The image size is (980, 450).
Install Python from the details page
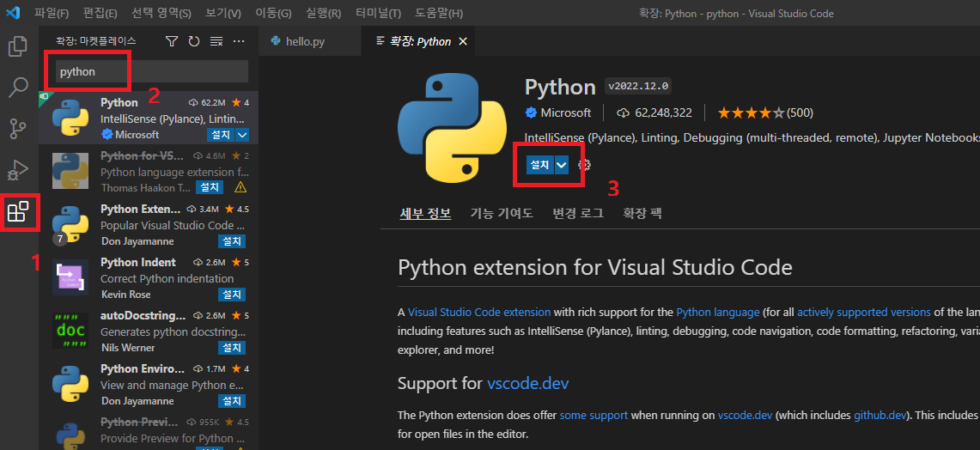point(540,165)
